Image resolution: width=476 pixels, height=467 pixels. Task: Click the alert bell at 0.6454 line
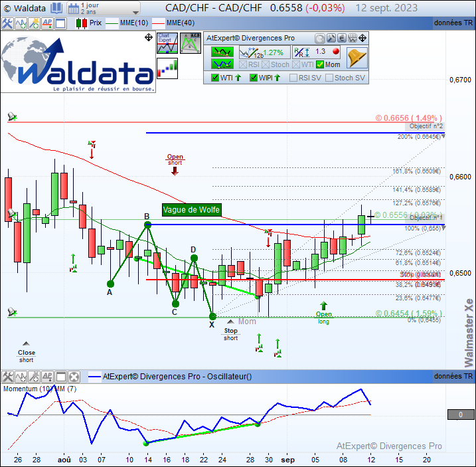(12, 312)
